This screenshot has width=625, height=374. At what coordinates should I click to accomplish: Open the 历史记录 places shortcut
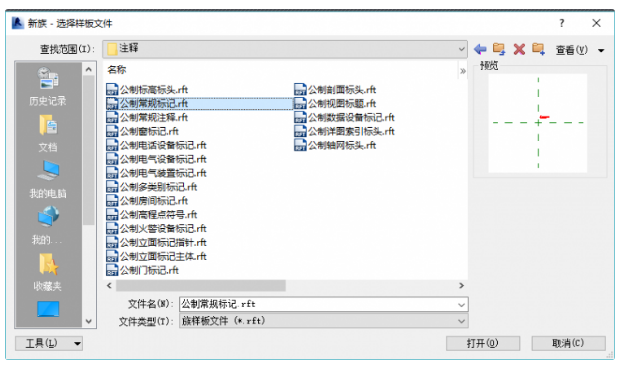coord(48,86)
